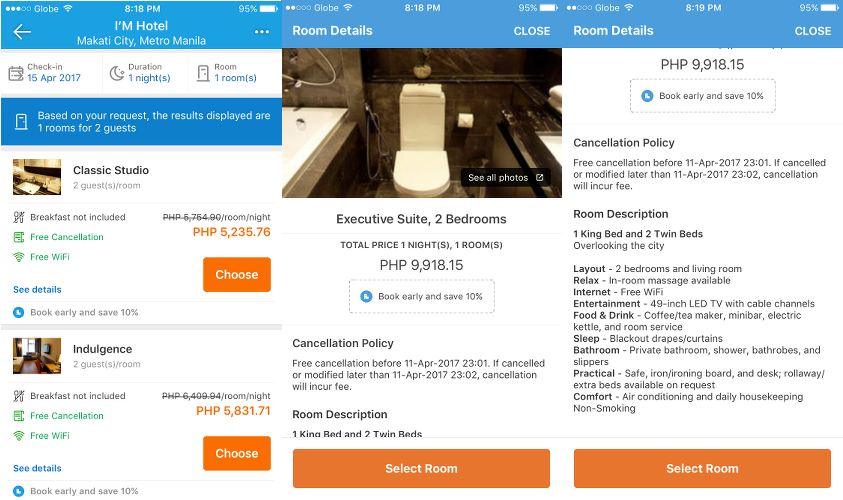Tap the check-in calendar icon
The width and height of the screenshot is (843, 500).
click(x=15, y=73)
